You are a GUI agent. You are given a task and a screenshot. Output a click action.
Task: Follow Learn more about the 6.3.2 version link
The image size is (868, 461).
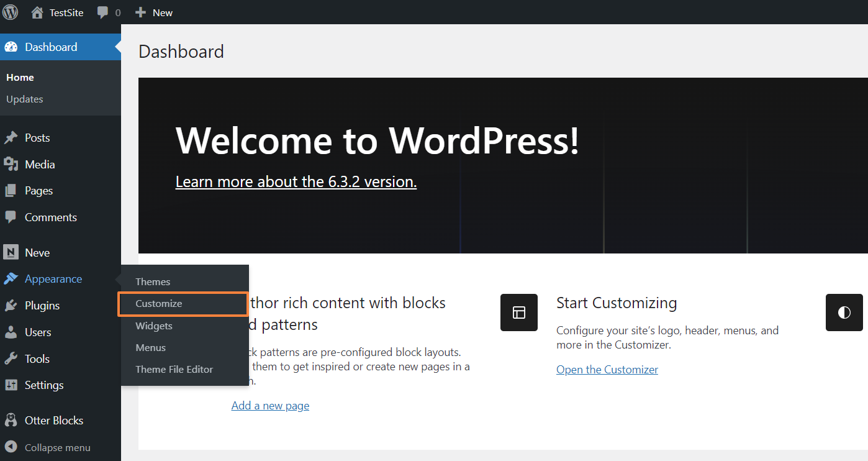tap(296, 181)
